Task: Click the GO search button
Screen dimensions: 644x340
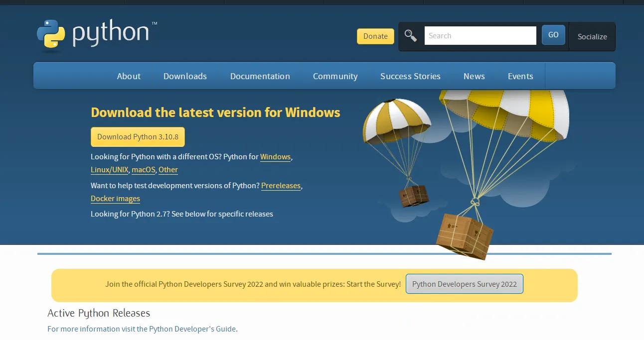Action: coord(553,35)
